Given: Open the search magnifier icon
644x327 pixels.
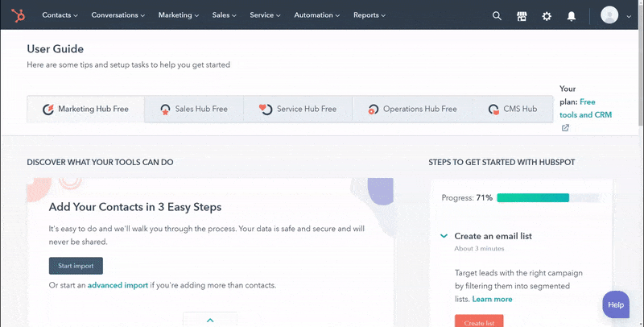Looking at the screenshot, I should point(497,16).
